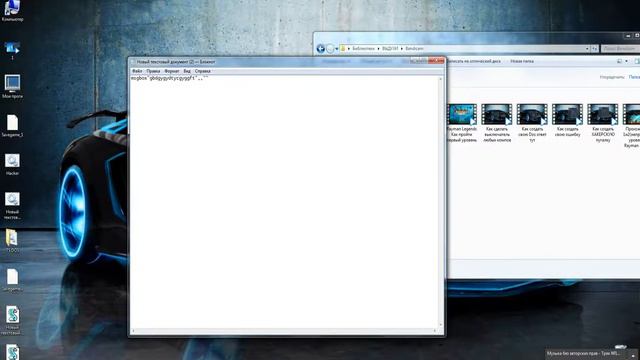Change the Explorer view mode icon
Image resolution: width=640 pixels, height=360 pixels.
point(620,61)
